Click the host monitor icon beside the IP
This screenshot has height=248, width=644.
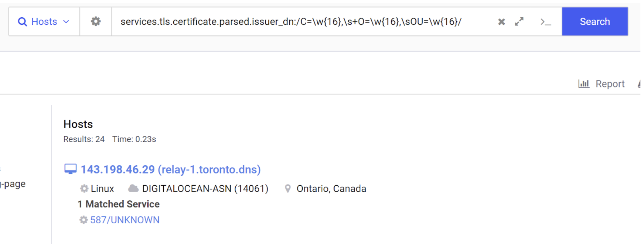coord(71,168)
